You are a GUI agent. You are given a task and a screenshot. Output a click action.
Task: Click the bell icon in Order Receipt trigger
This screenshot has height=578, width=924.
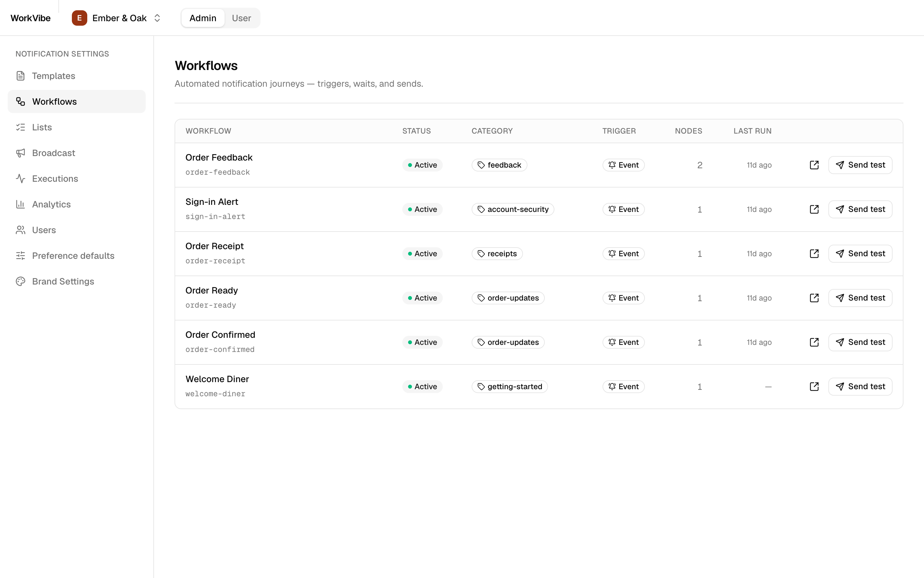click(612, 253)
